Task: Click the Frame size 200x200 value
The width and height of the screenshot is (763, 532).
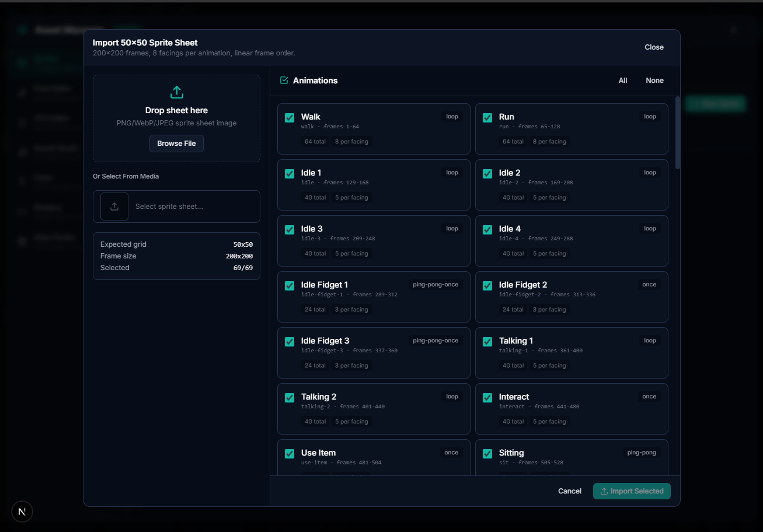Action: point(239,256)
